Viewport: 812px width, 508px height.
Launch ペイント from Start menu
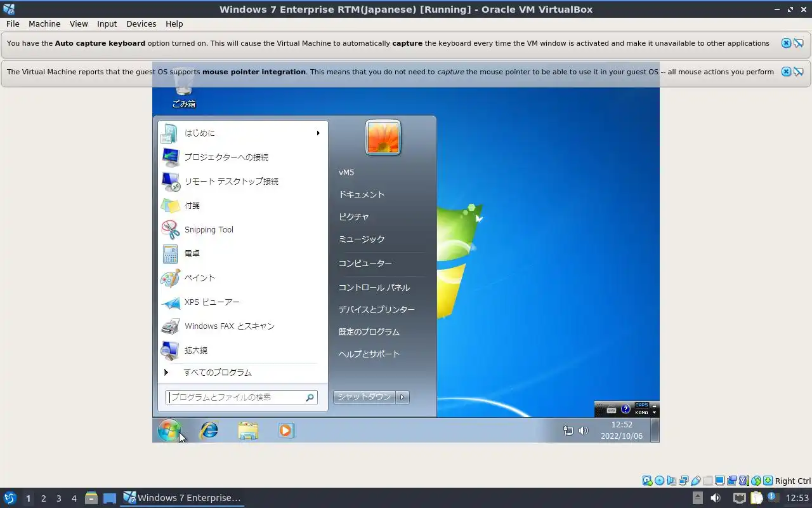pyautogui.click(x=242, y=277)
